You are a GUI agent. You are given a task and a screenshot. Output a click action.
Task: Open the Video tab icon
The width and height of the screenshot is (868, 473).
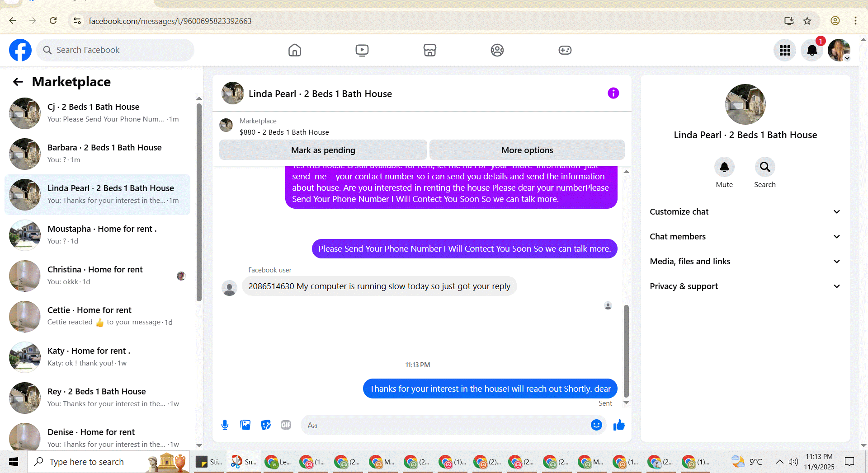[362, 50]
